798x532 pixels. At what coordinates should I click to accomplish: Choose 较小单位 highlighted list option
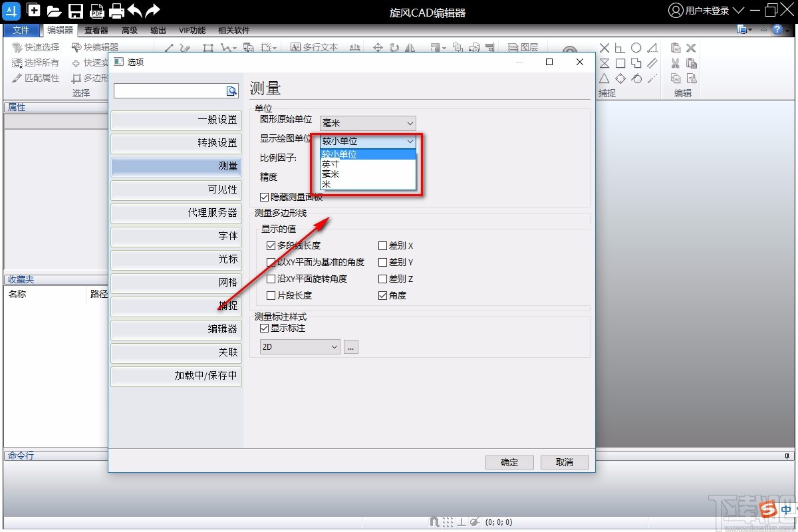click(x=368, y=154)
